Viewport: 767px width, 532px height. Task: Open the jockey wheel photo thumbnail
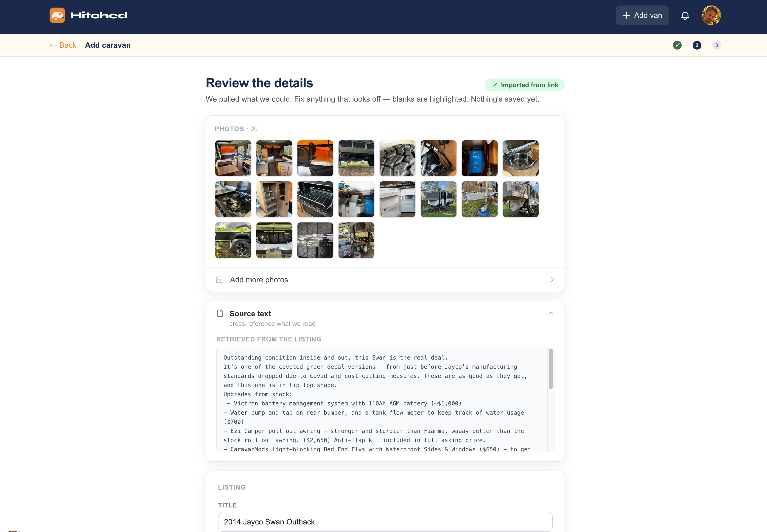coord(479,199)
